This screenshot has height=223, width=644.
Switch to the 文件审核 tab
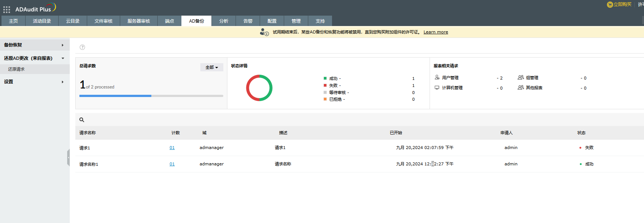click(x=103, y=21)
